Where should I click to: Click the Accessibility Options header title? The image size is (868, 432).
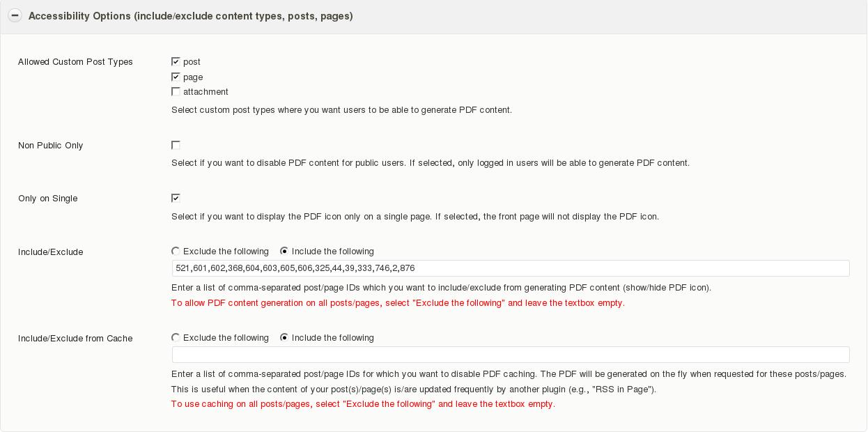tap(191, 16)
